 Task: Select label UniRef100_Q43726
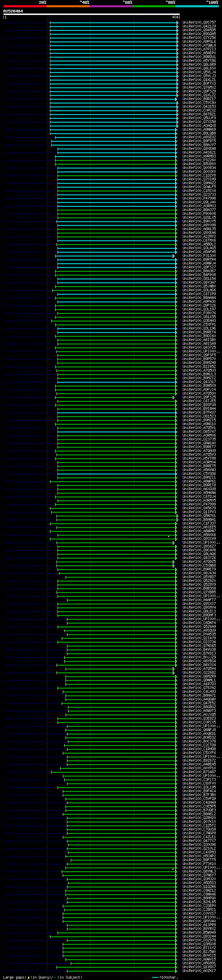pyautogui.click(x=199, y=558)
